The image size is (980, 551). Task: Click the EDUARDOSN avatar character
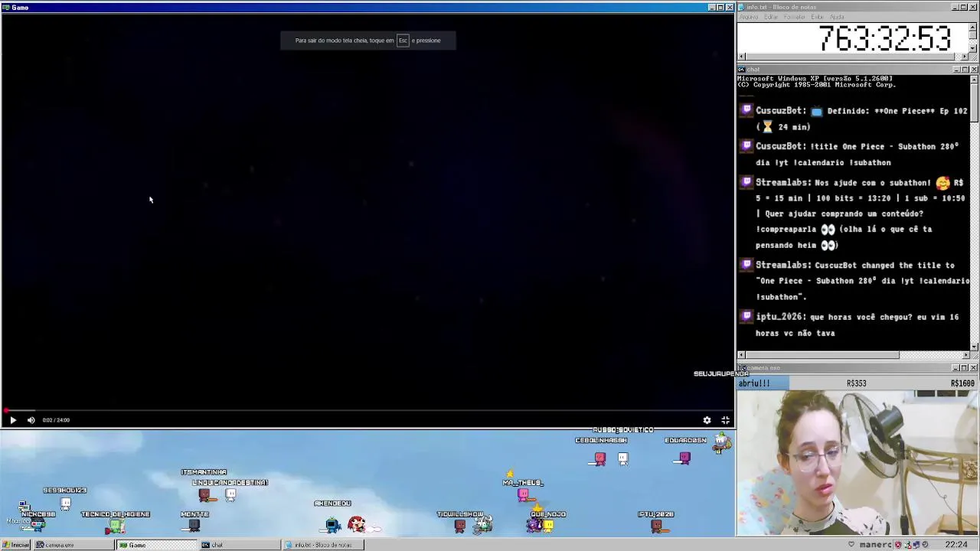pyautogui.click(x=684, y=458)
